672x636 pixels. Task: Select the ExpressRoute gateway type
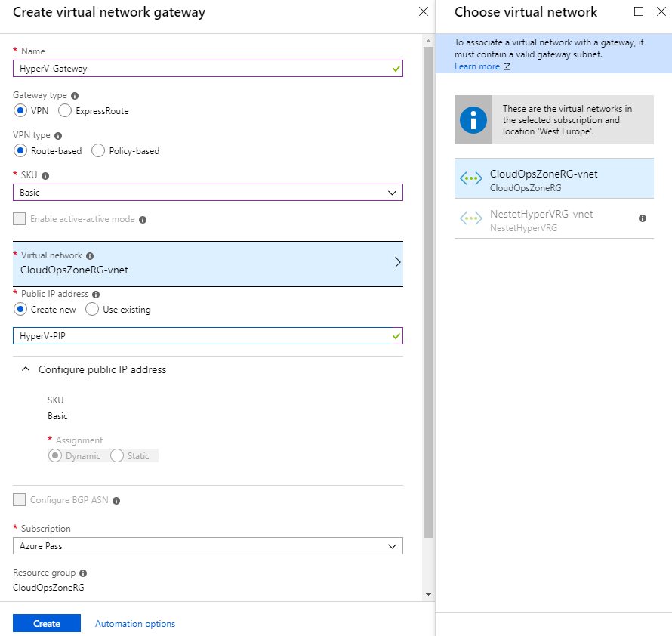(x=65, y=110)
